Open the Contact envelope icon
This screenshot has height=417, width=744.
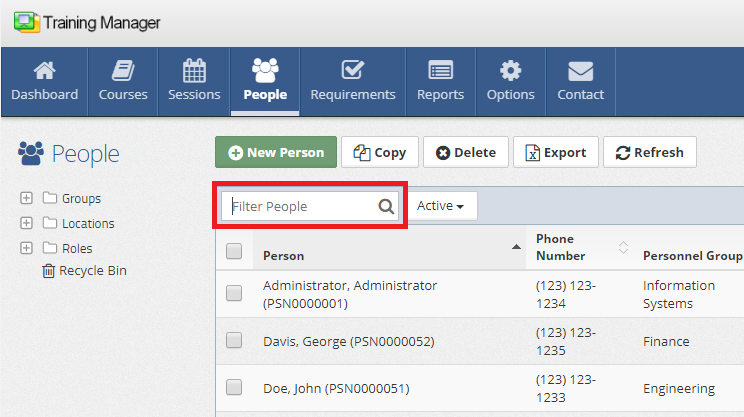581,72
